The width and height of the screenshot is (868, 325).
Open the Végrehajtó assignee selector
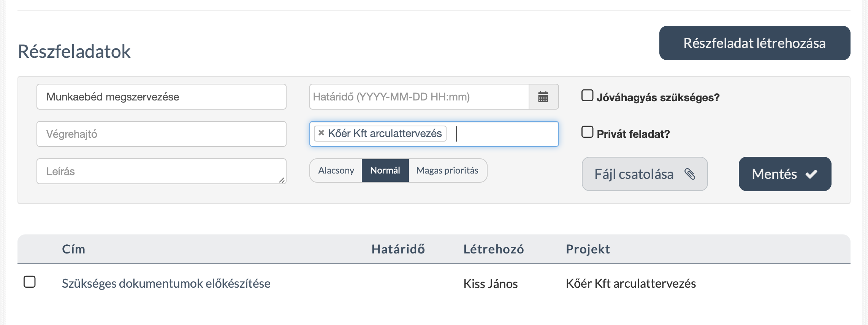(161, 134)
